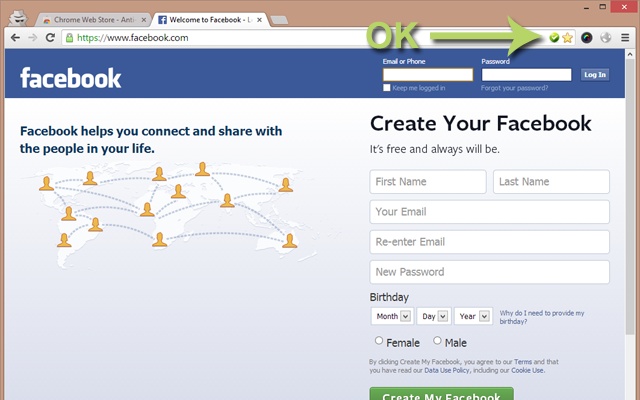
Task: Click the gray globe extension icon
Action: [x=606, y=38]
